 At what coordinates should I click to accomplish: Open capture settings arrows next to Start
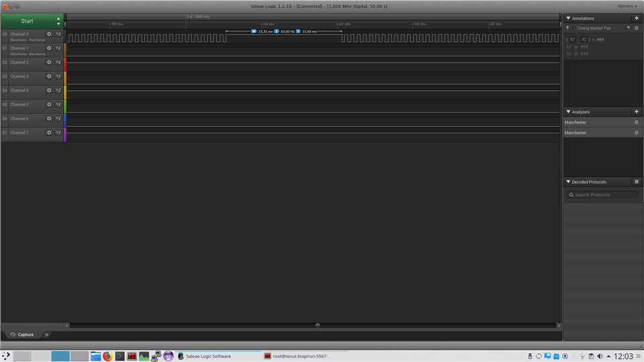58,21
